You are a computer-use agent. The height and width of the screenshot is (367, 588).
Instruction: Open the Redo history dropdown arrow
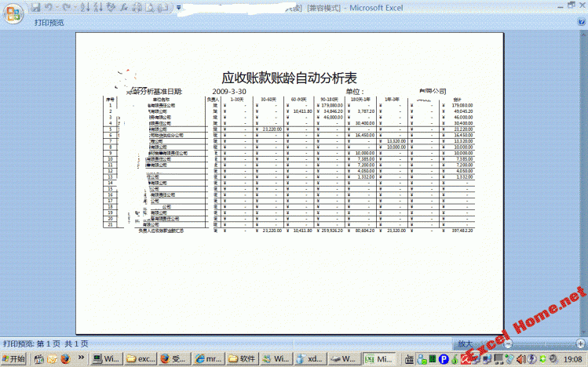click(75, 8)
